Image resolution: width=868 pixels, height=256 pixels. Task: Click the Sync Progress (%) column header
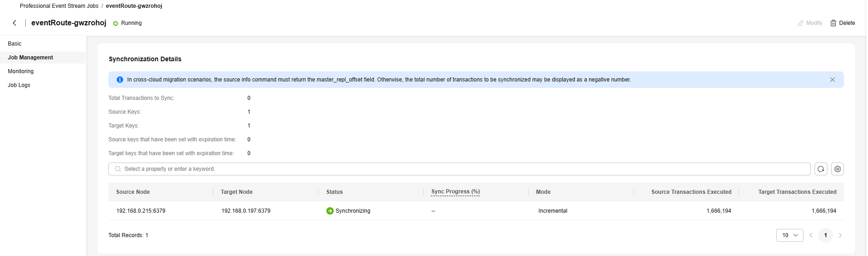(455, 192)
